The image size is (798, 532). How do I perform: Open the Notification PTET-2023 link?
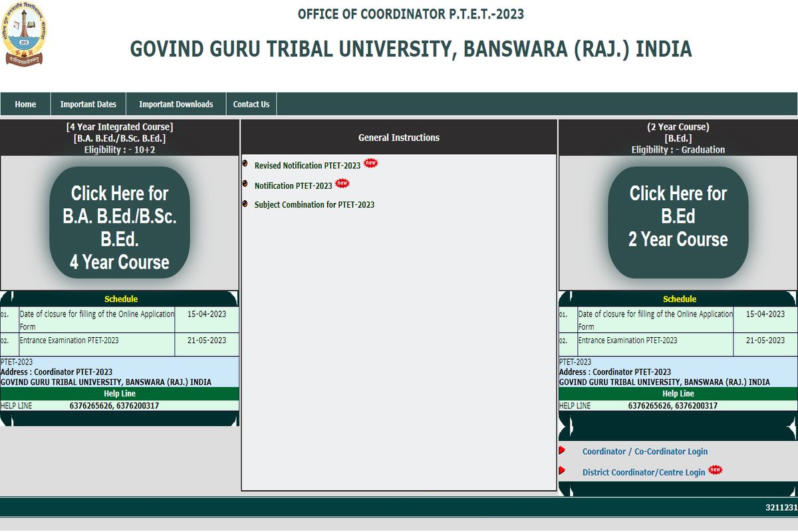tap(293, 186)
